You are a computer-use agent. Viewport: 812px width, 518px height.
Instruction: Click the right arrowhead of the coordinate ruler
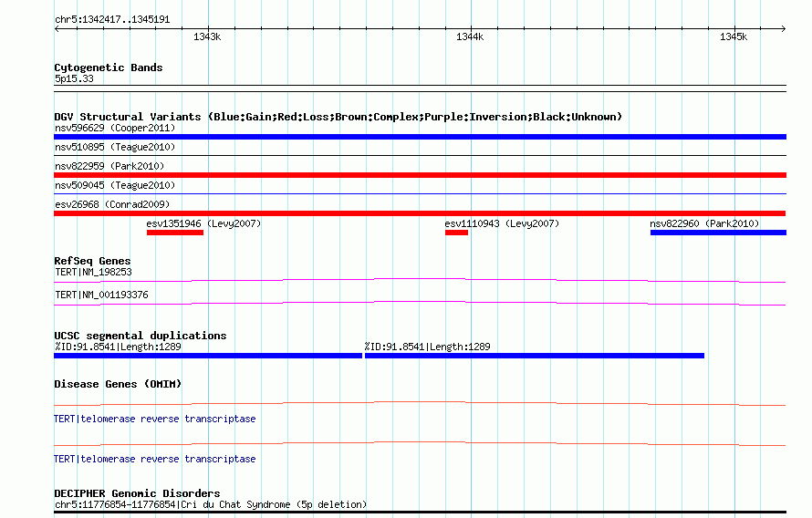click(x=784, y=28)
